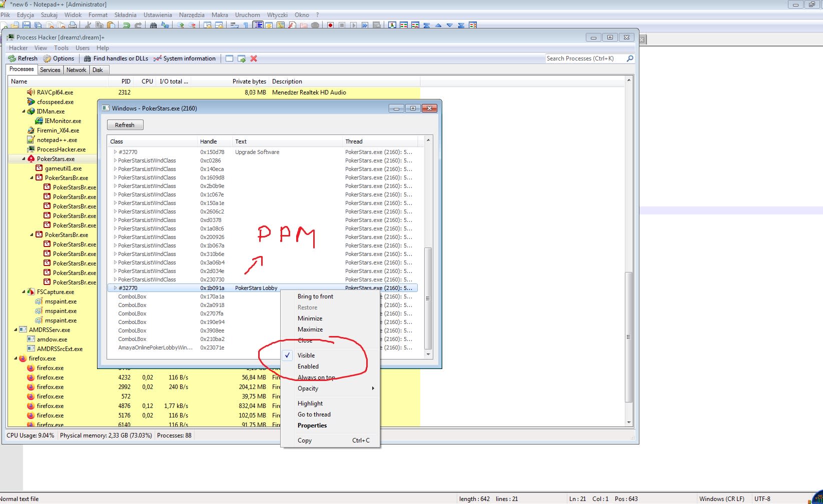The image size is (823, 504).
Task: Toggle Enabled in the context menu
Action: point(308,366)
